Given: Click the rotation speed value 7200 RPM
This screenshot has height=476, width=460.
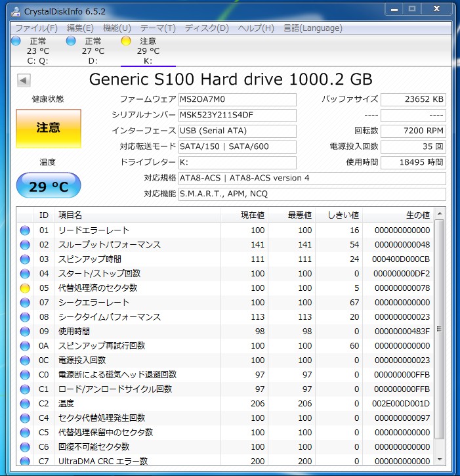Looking at the screenshot, I should (x=413, y=131).
